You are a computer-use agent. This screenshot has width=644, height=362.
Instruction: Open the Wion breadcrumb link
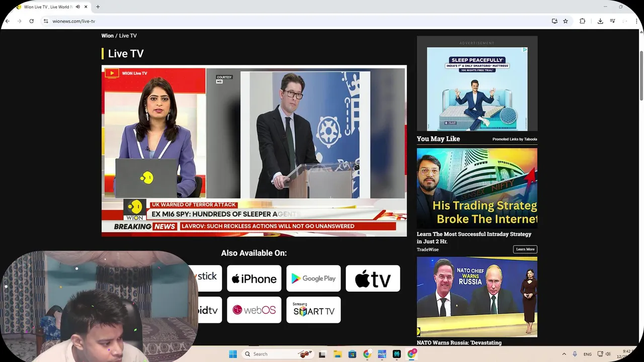pos(107,36)
